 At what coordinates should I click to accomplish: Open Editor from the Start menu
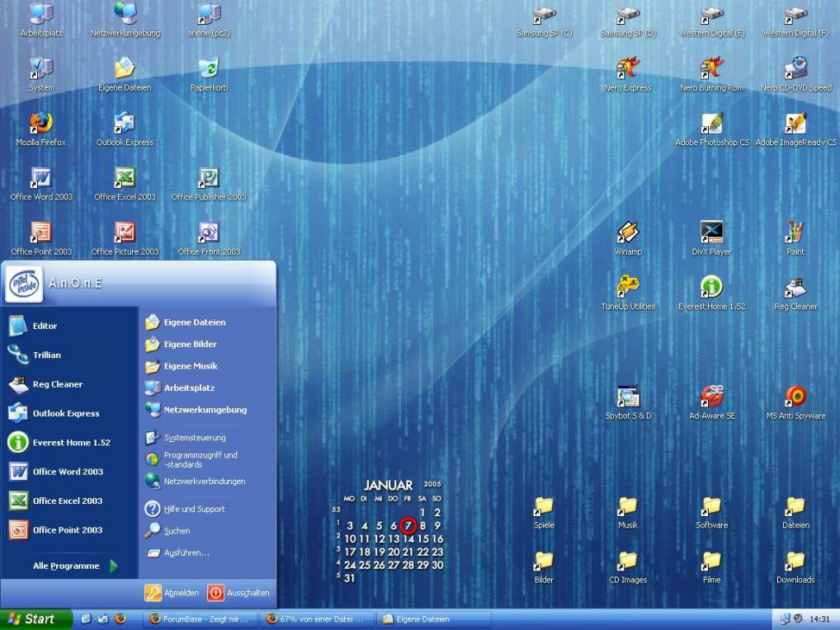click(69, 326)
